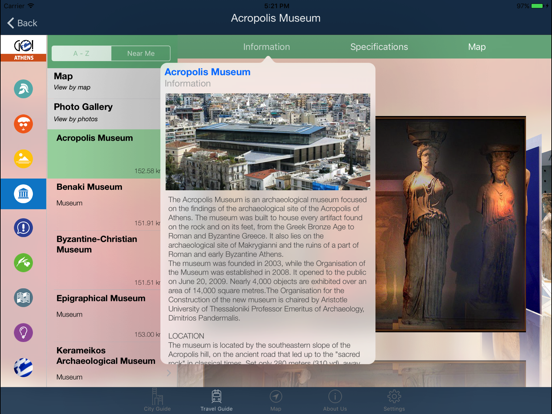
Task: Open Travel Guide in bottom bar
Action: [x=217, y=400]
